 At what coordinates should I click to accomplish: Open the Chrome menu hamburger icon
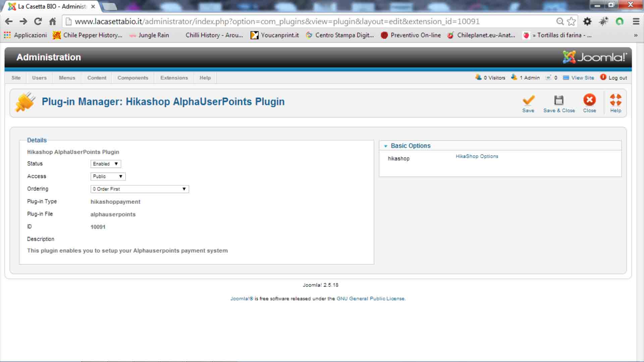[636, 21]
